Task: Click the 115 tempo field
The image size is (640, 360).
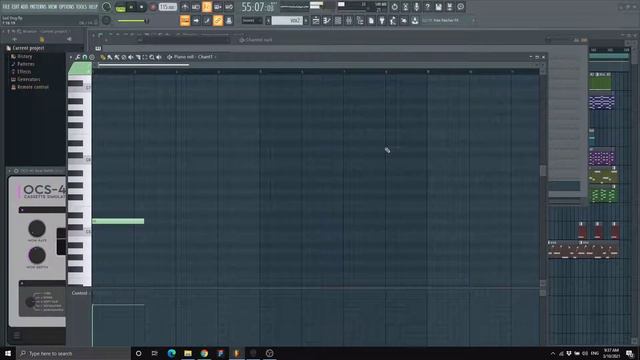Action: tap(167, 7)
